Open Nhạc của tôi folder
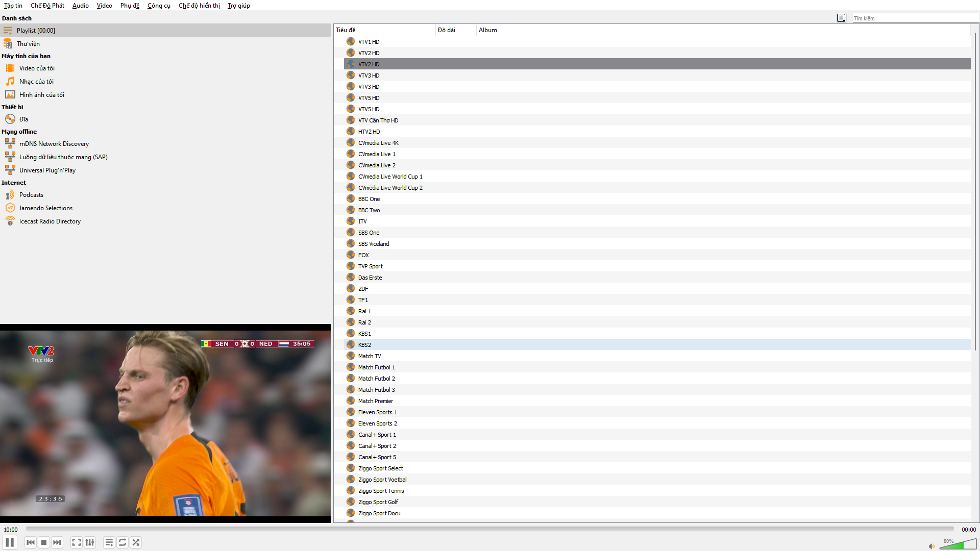 click(x=165, y=82)
